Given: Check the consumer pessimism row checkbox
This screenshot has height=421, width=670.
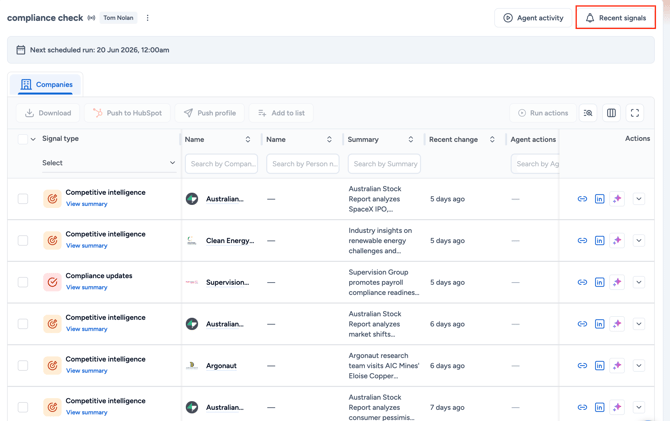Looking at the screenshot, I should (23, 407).
